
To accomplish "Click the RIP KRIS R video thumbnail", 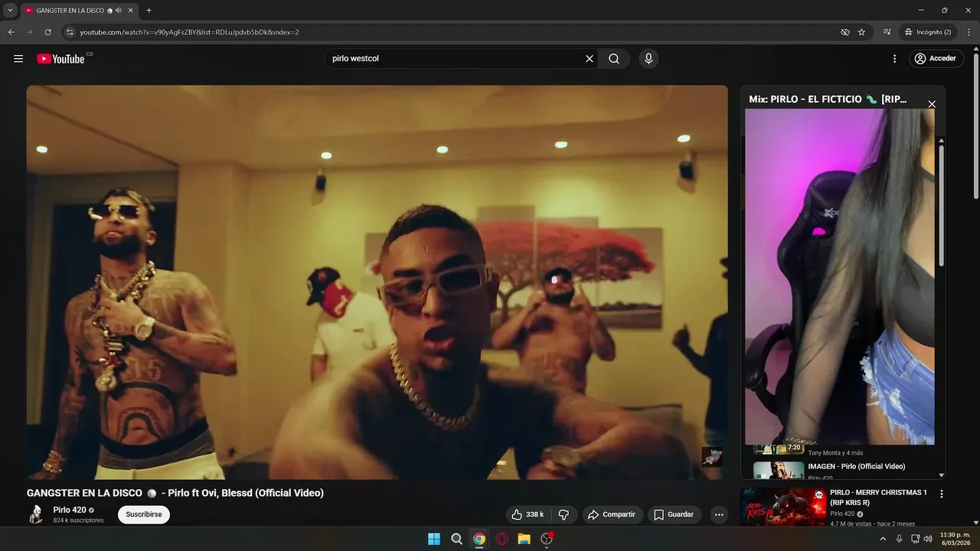I will tap(783, 507).
